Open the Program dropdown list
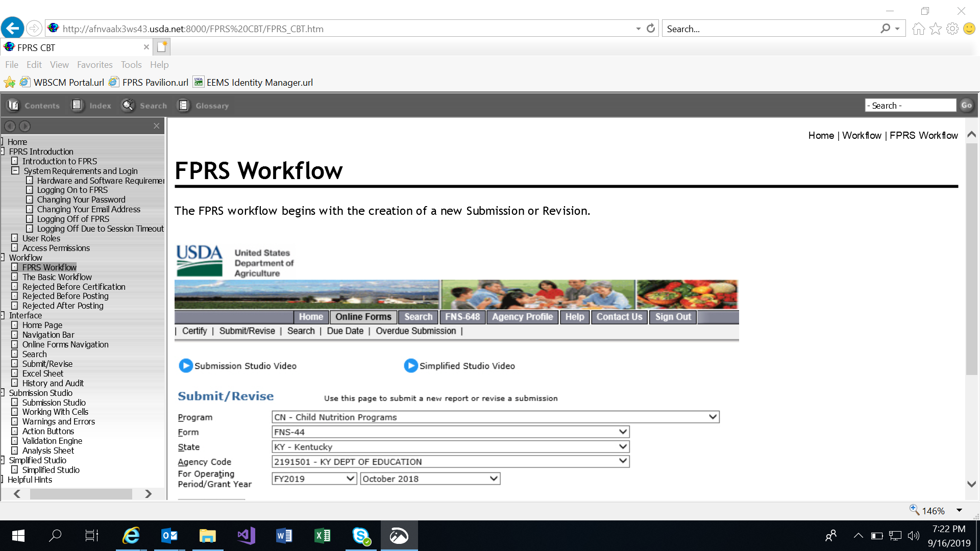 [x=713, y=417]
